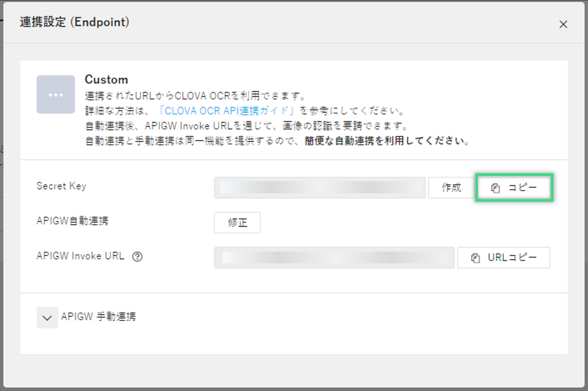The height and width of the screenshot is (391, 588).
Task: Click the clipboard icon beside コピー
Action: (496, 188)
